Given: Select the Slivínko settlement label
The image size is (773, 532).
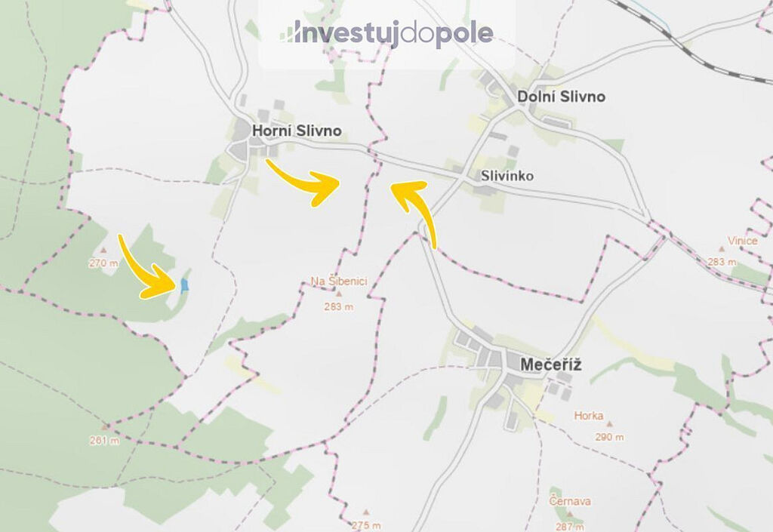Looking at the screenshot, I should click(x=507, y=176).
